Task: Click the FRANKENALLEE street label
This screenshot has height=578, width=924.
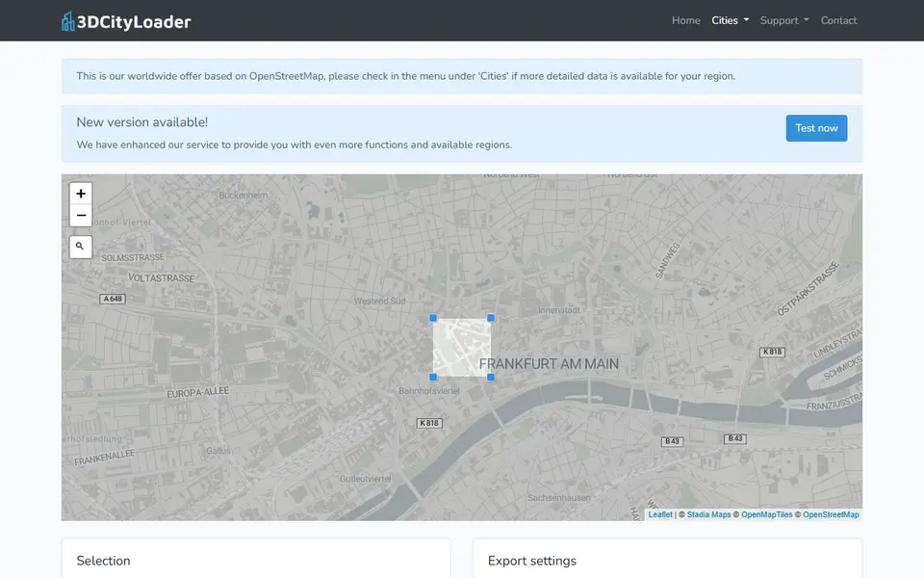Action: [104, 457]
